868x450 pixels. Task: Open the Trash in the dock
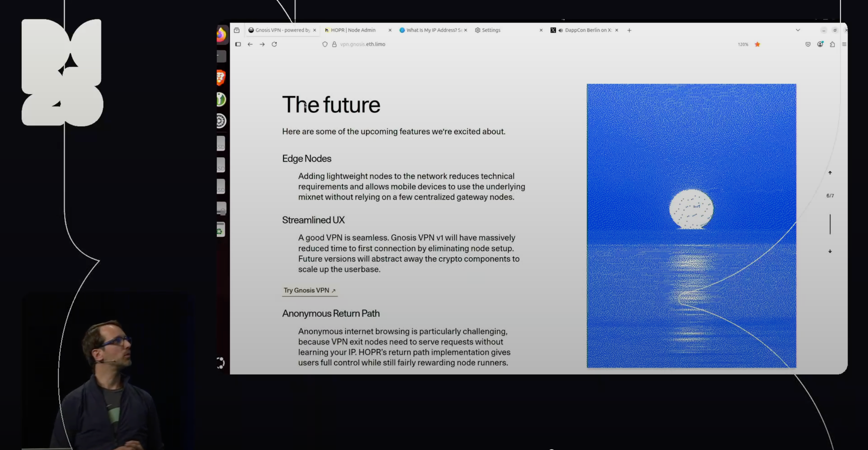[x=220, y=230]
